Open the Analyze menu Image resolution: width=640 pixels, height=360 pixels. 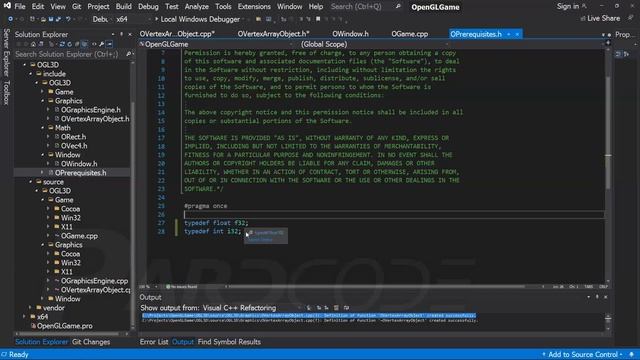tap(196, 7)
